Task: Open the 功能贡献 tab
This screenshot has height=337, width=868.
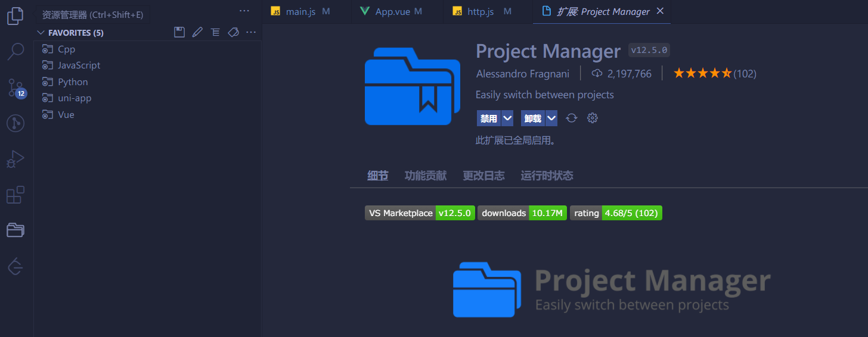Action: [426, 176]
